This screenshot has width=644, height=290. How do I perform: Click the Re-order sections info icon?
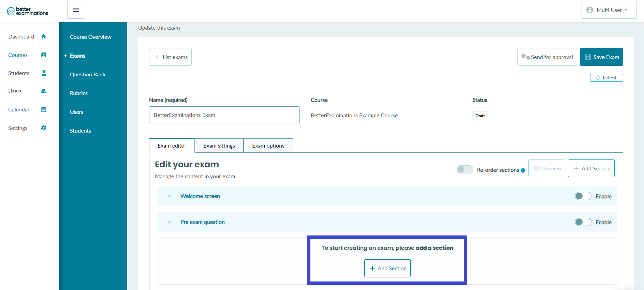tap(523, 170)
